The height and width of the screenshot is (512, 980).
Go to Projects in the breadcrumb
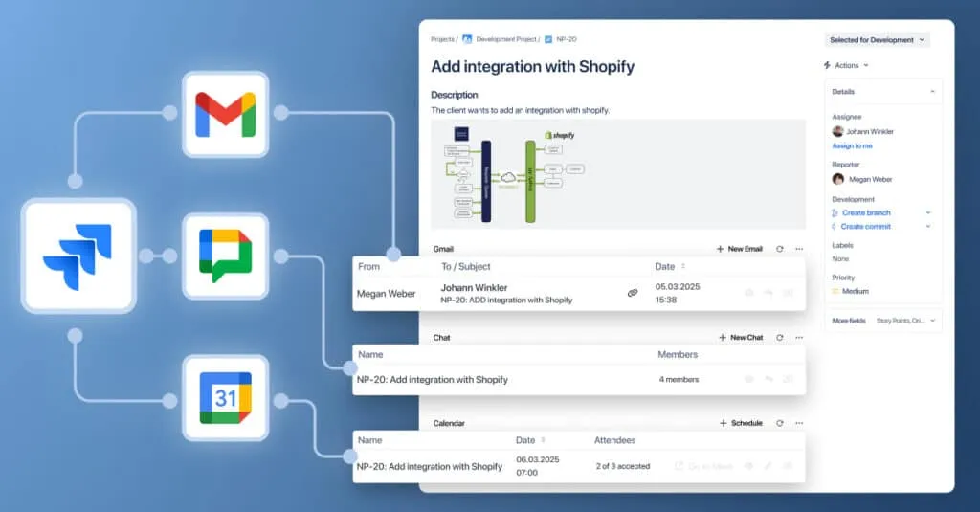pos(442,39)
